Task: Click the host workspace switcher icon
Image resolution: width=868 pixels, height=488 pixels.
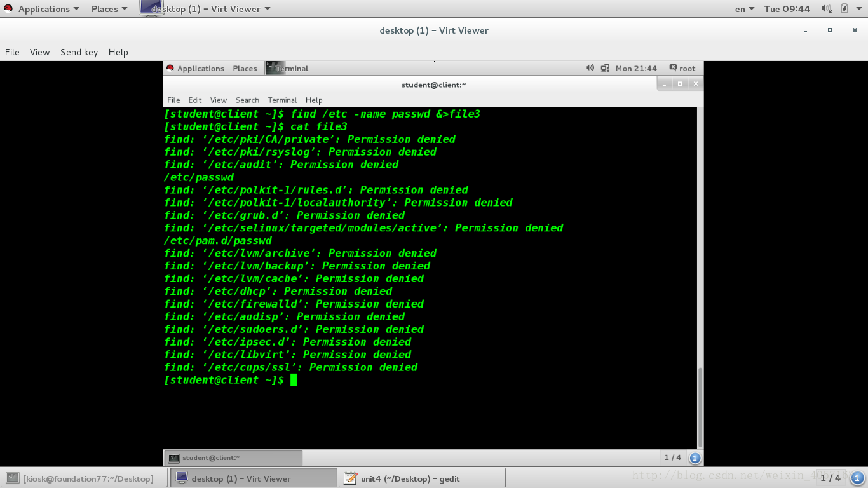Action: [858, 478]
